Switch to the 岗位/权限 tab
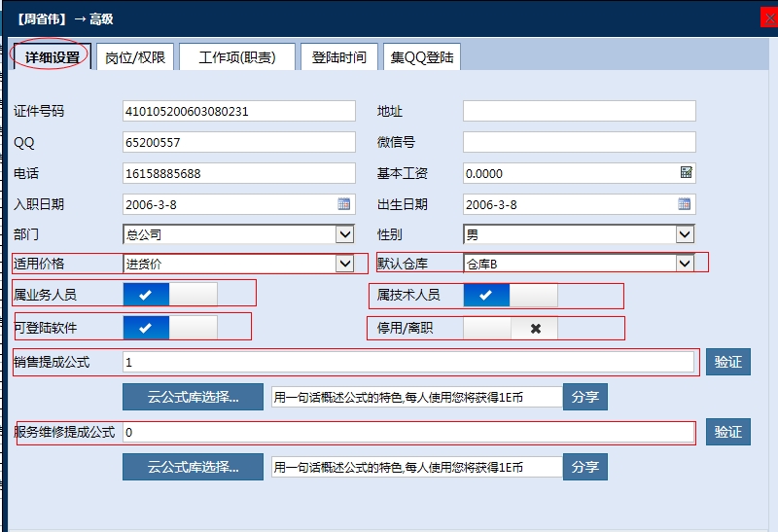Viewport: 778px width, 532px height. coord(135,56)
